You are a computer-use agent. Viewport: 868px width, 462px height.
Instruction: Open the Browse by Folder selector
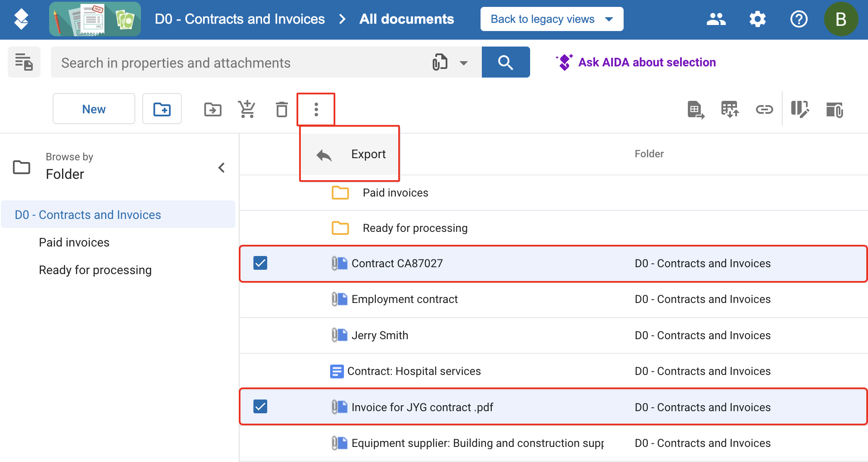69,166
